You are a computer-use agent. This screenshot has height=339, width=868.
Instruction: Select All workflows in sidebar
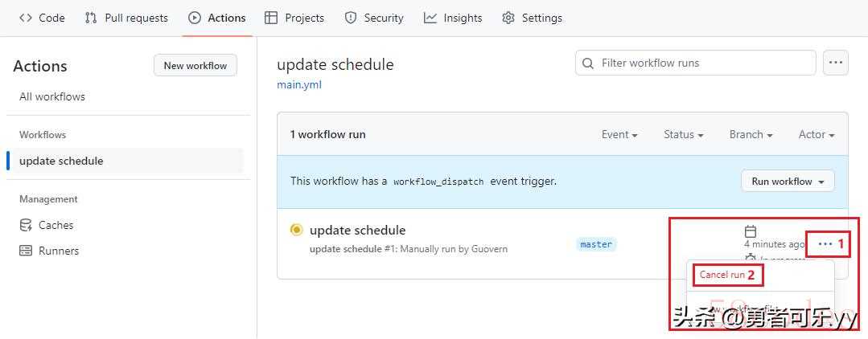pos(52,96)
